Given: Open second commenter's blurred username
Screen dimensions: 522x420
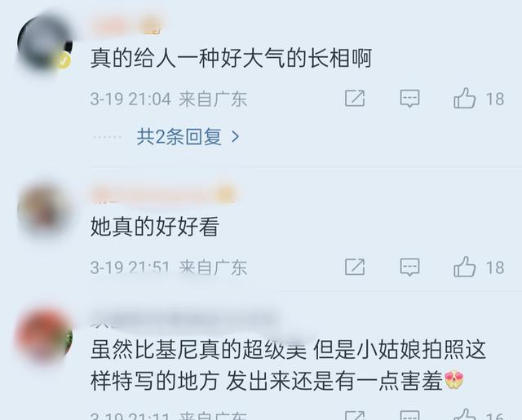Looking at the screenshot, I should [x=163, y=194].
